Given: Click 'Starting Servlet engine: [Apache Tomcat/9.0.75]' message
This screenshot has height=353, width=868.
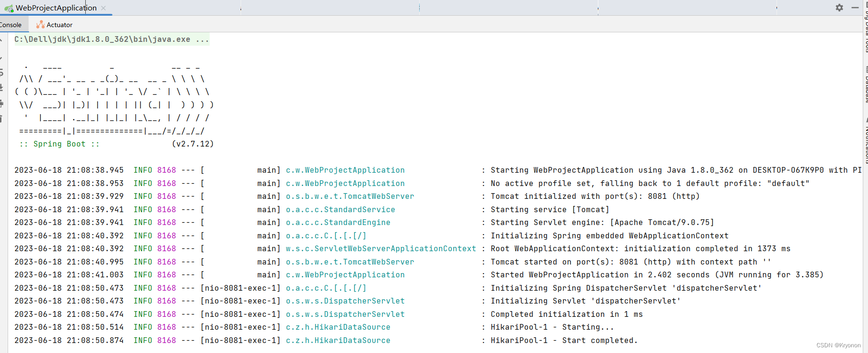Looking at the screenshot, I should coord(603,222).
